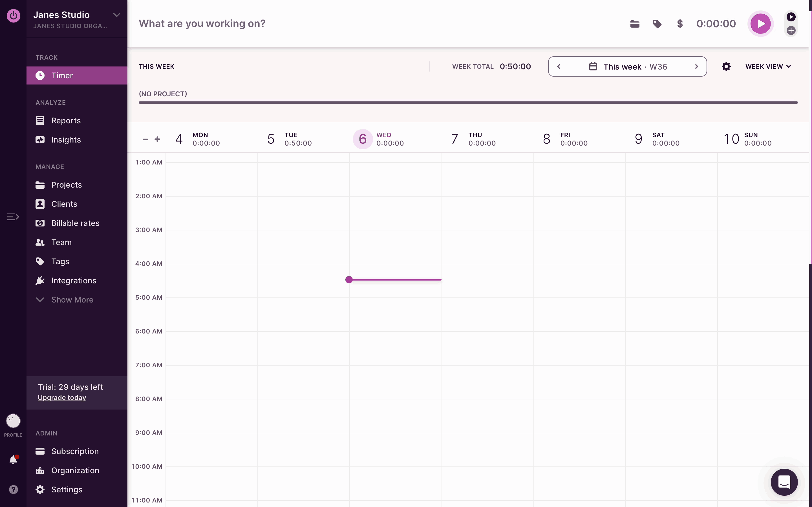This screenshot has width=812, height=507.
Task: Expand Show More in sidebar
Action: [x=72, y=300]
